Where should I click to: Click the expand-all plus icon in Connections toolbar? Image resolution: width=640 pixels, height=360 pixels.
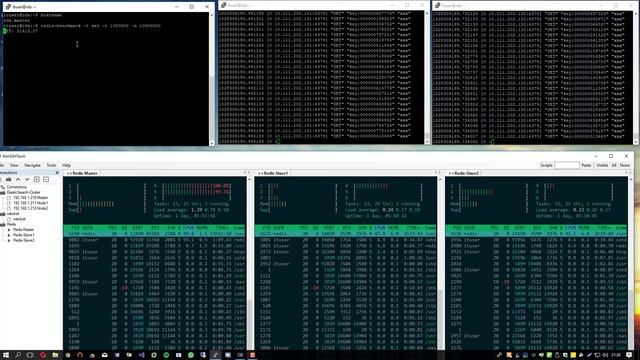tap(37, 180)
